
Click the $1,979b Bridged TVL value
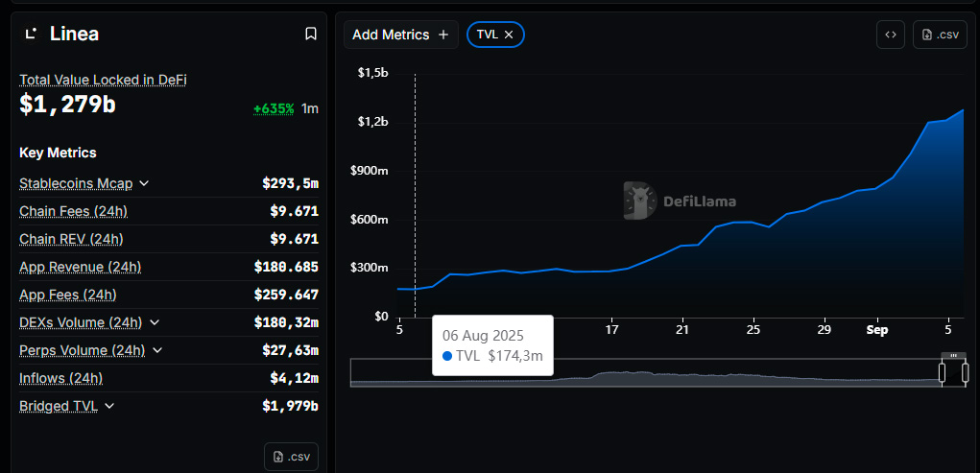click(x=291, y=406)
